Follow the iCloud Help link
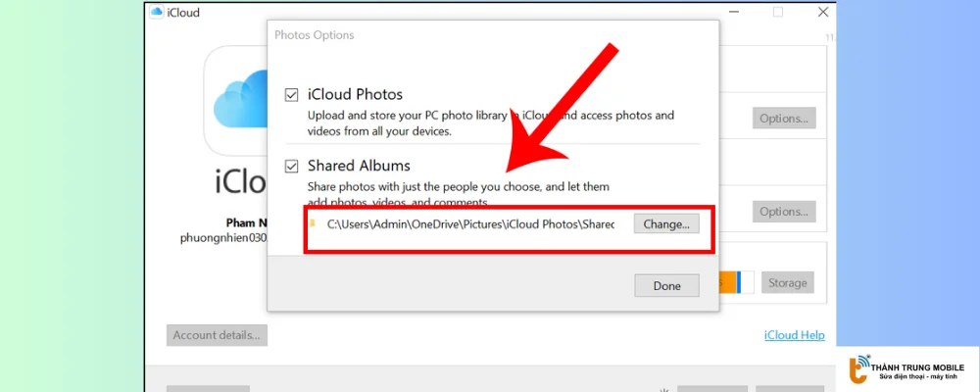The height and width of the screenshot is (392, 980). point(794,335)
